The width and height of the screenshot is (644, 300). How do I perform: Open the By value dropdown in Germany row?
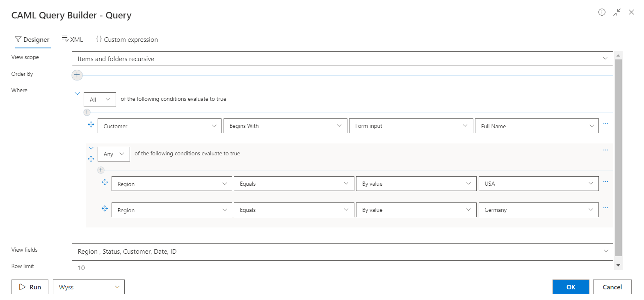[x=416, y=210]
